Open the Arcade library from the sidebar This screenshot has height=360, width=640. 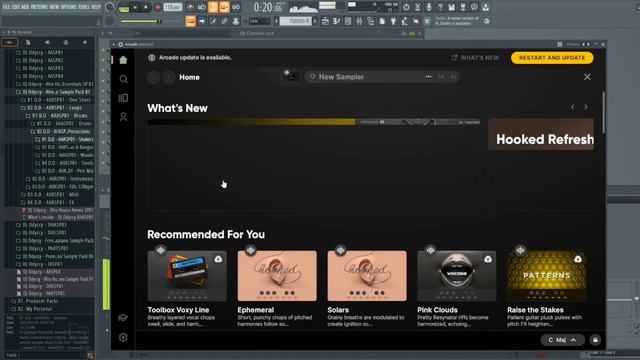123,98
